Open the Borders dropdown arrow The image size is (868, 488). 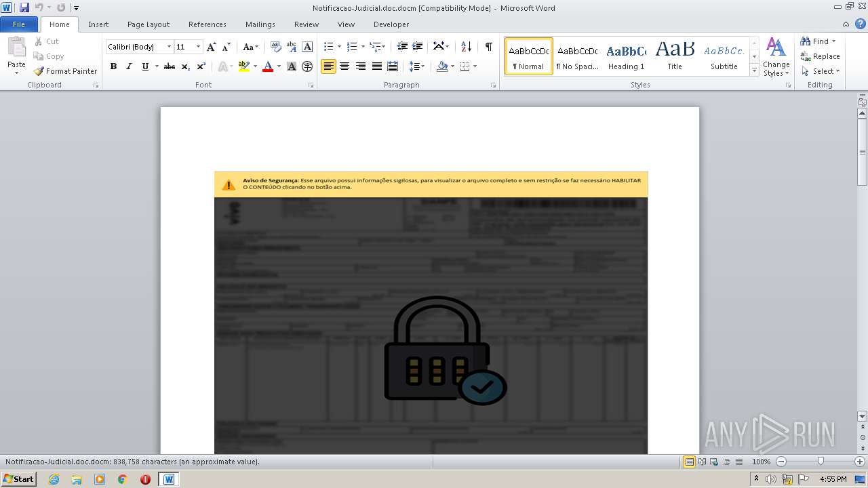tap(475, 66)
